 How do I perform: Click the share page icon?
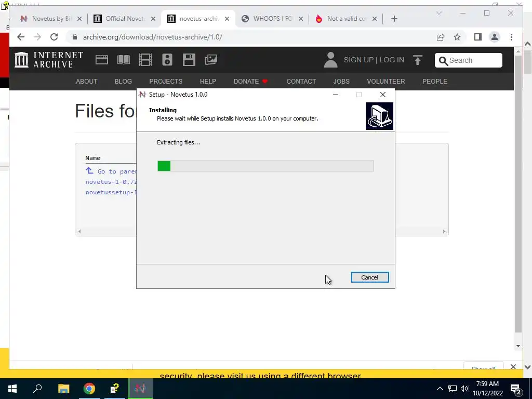pos(441,37)
